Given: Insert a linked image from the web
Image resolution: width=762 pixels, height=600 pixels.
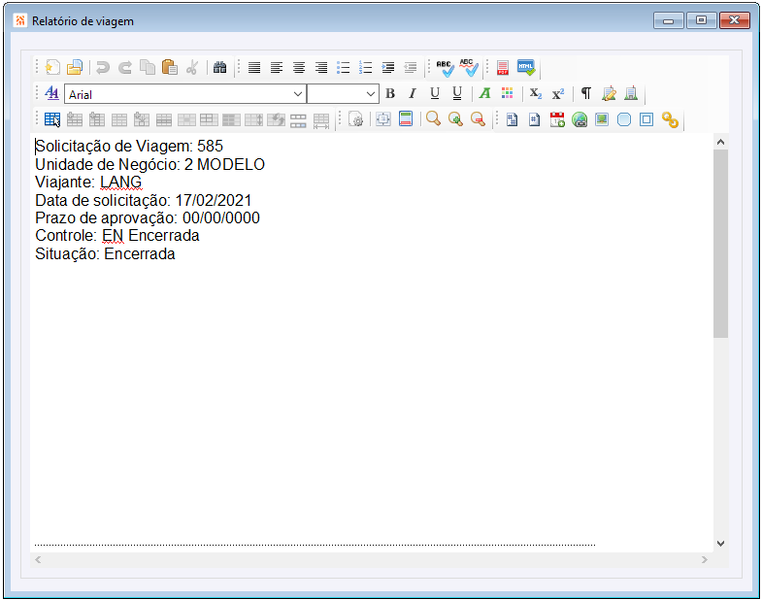Looking at the screenshot, I should coord(579,120).
